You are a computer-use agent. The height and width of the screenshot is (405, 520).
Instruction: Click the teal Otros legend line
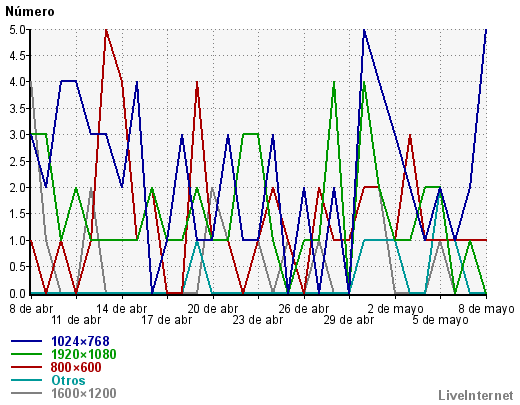tap(26, 380)
